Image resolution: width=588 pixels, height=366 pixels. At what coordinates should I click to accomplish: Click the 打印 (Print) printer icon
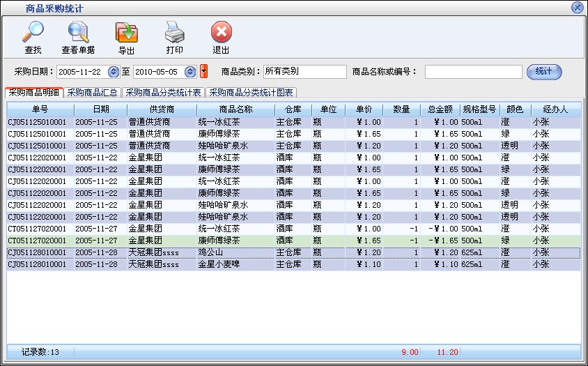174,33
